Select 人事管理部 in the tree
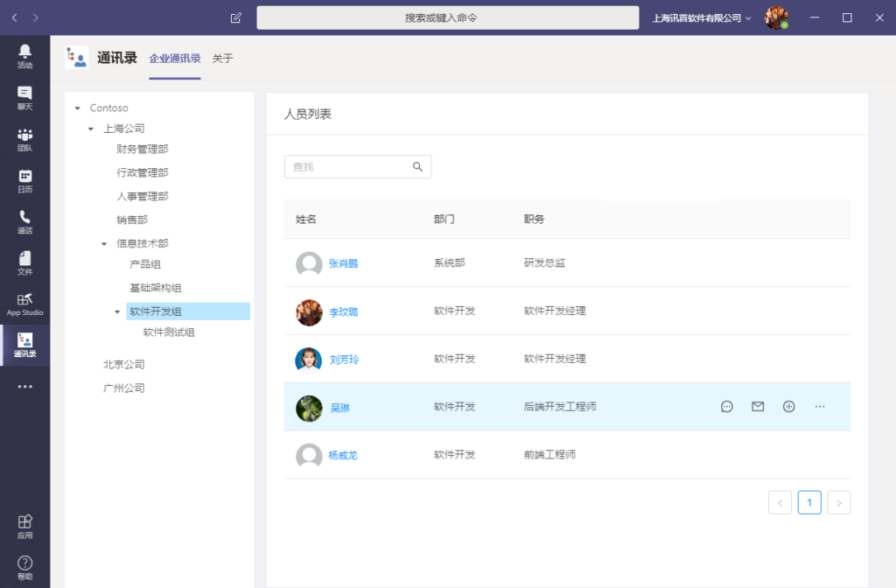This screenshot has width=896, height=588. coord(143,196)
